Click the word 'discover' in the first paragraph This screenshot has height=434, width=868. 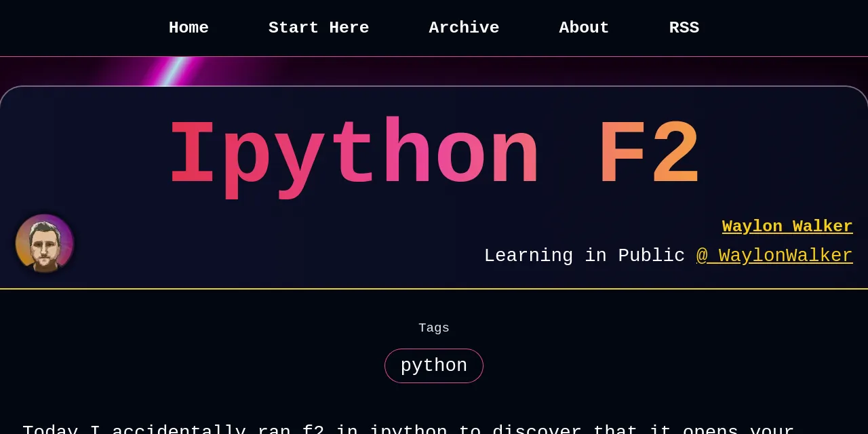click(x=536, y=431)
